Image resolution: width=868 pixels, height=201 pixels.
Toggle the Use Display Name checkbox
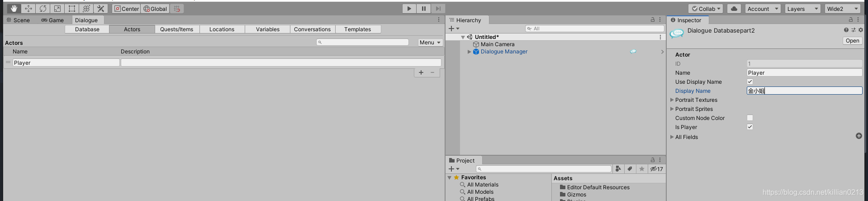coord(750,81)
